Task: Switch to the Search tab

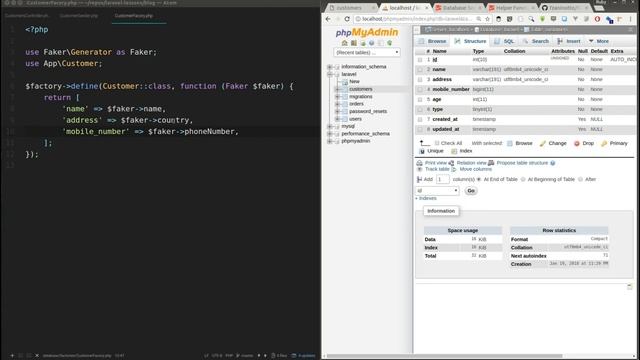Action: (536, 41)
